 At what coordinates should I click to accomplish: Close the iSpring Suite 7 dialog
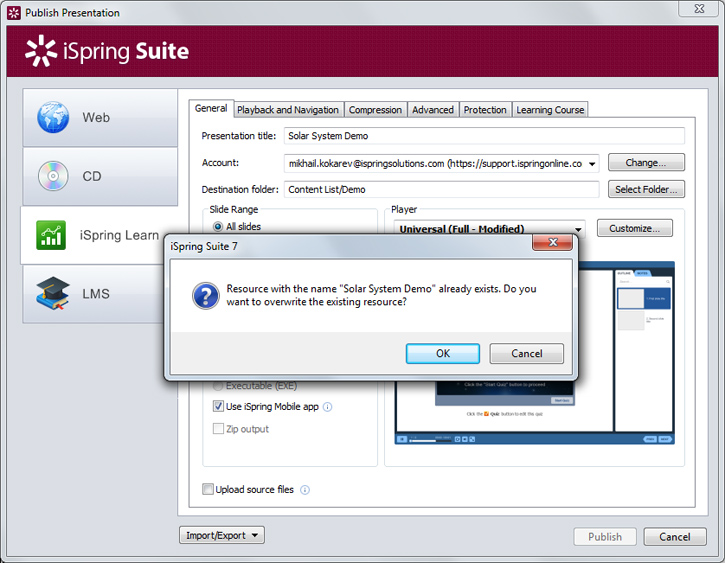coord(553,242)
